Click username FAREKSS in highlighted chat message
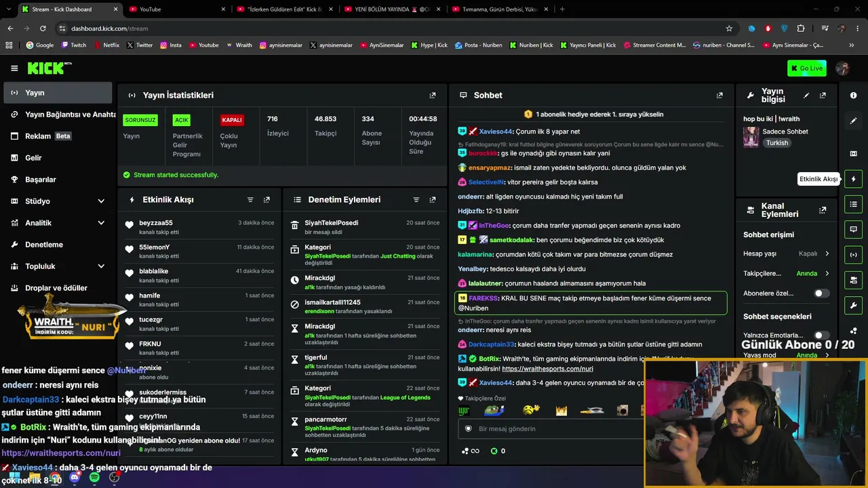Image resolution: width=868 pixels, height=488 pixels. pos(484,298)
